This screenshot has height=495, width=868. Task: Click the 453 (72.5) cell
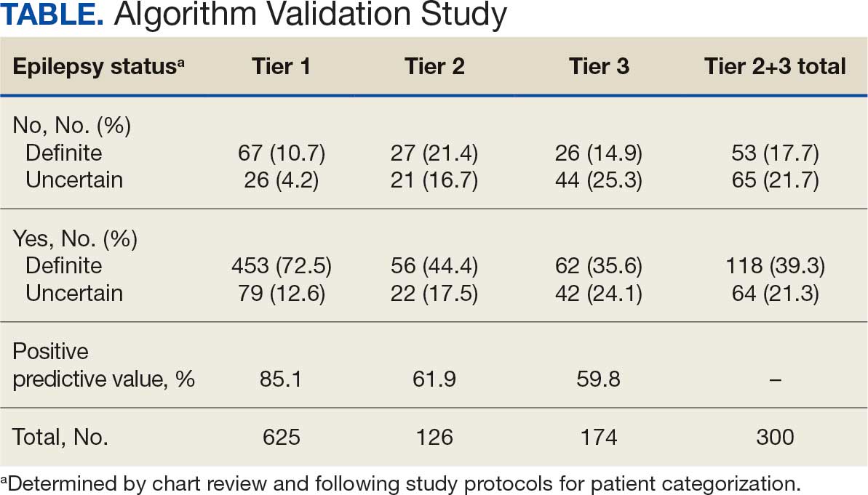281,265
